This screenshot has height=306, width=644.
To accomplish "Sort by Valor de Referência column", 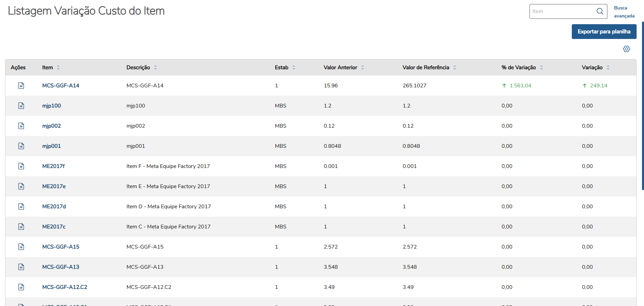I will click(x=455, y=68).
